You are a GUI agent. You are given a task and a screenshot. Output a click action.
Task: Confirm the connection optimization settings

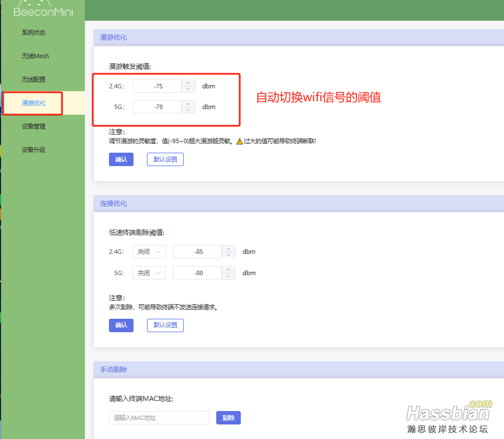121,325
